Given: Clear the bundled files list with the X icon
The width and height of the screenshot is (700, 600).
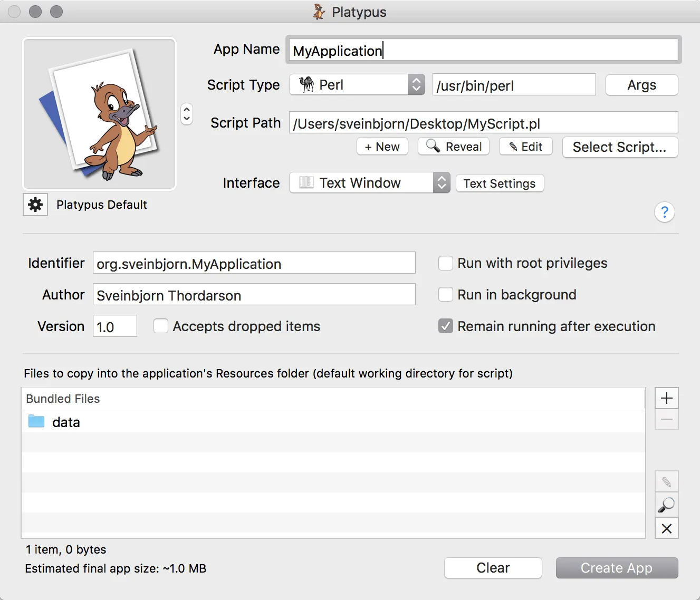Looking at the screenshot, I should click(667, 528).
